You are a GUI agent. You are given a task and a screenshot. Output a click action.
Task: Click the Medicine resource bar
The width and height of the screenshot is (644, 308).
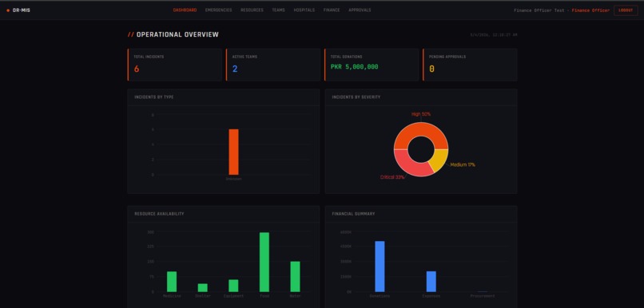click(x=172, y=282)
